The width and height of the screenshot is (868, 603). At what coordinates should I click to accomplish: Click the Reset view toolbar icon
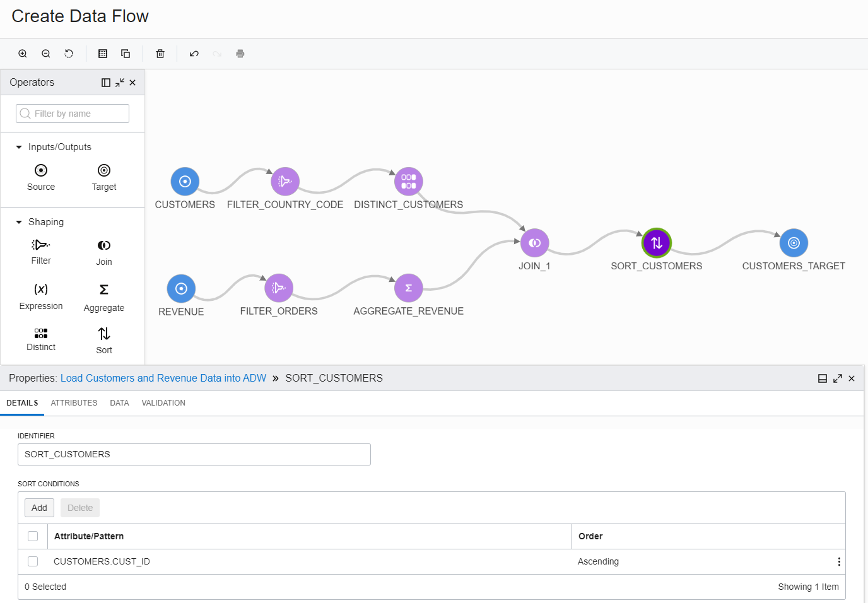pyautogui.click(x=69, y=54)
